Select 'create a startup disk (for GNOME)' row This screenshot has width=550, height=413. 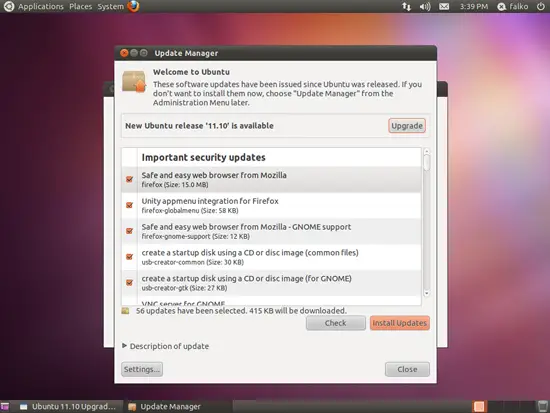[271, 283]
